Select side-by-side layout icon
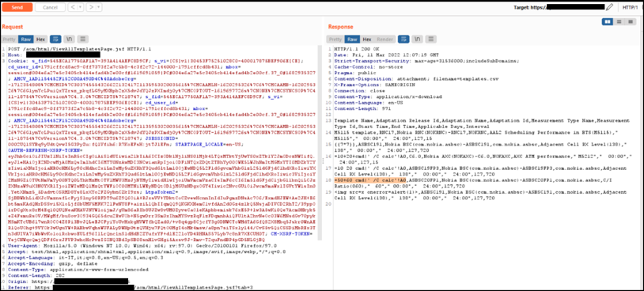644x291 pixels. pos(608,21)
